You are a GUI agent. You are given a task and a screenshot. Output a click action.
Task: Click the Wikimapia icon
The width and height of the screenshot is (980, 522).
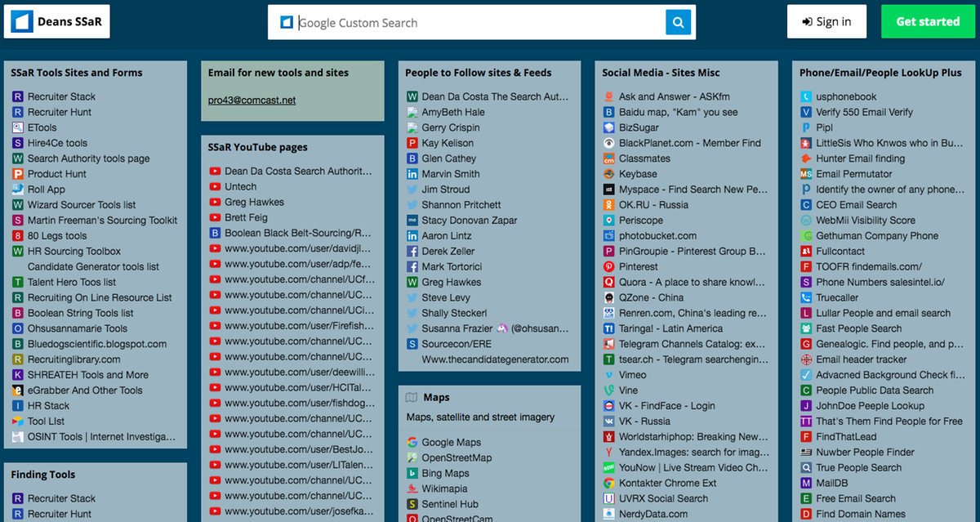(x=412, y=489)
